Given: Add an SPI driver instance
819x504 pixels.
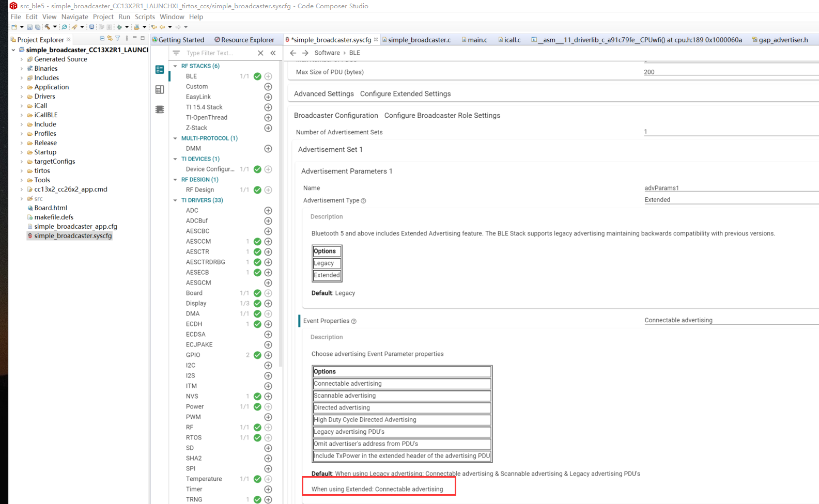Looking at the screenshot, I should click(x=268, y=469).
